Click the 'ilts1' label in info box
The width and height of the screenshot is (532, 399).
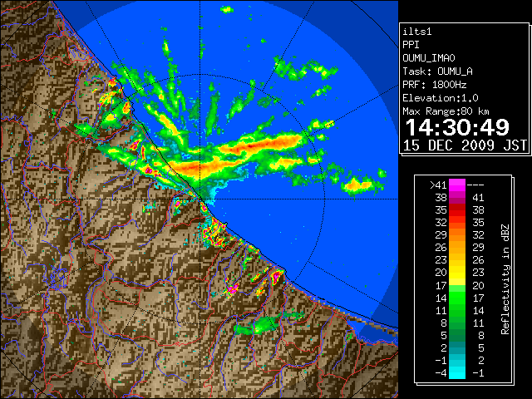point(417,32)
